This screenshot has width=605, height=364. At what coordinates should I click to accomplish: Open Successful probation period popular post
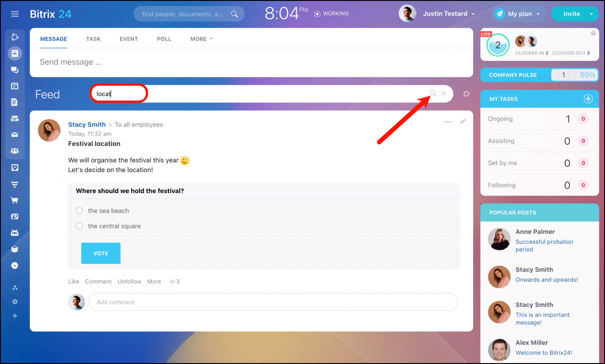pyautogui.click(x=544, y=245)
